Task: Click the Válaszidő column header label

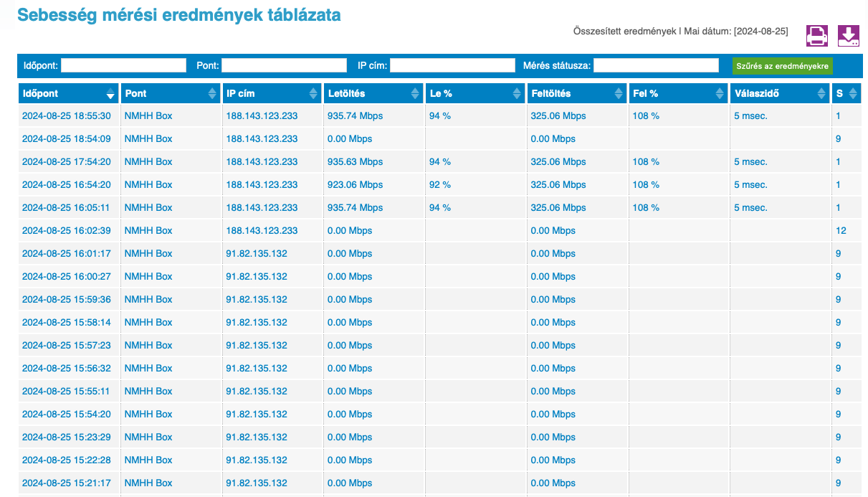Action: pyautogui.click(x=757, y=94)
